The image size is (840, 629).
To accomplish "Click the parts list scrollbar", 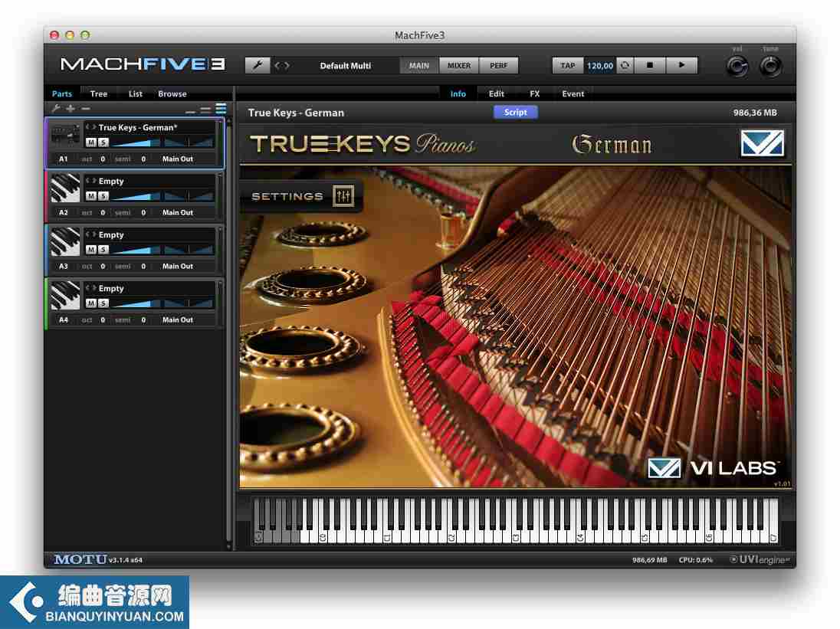I will (x=228, y=334).
